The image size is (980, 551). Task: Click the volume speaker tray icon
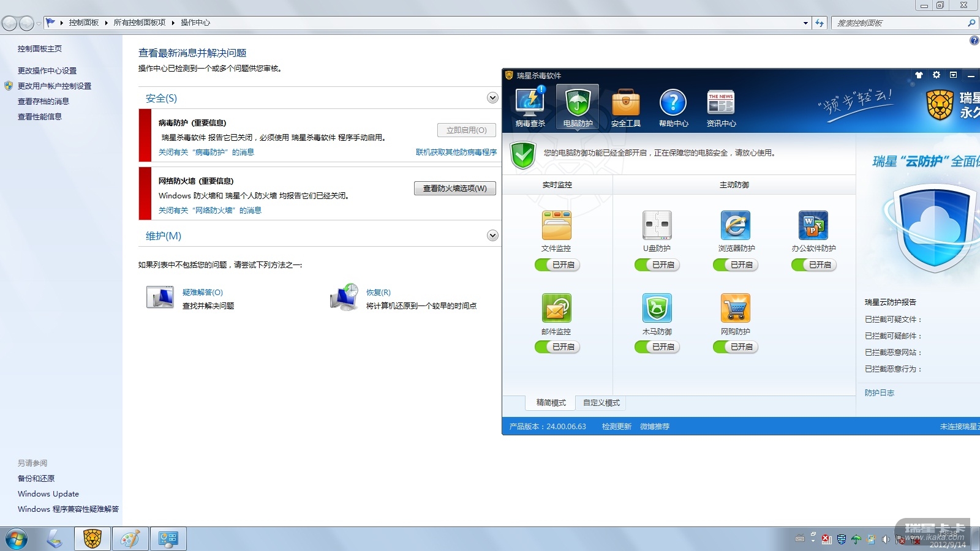[886, 539]
